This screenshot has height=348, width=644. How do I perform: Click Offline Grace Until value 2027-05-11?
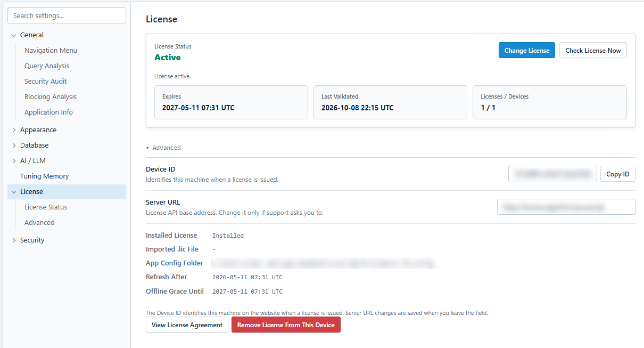(247, 292)
